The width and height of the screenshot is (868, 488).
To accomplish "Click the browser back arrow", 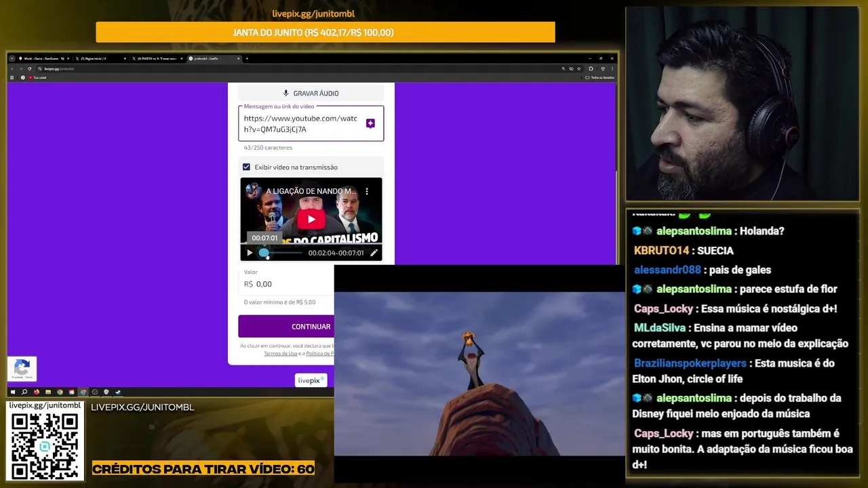I will [12, 68].
